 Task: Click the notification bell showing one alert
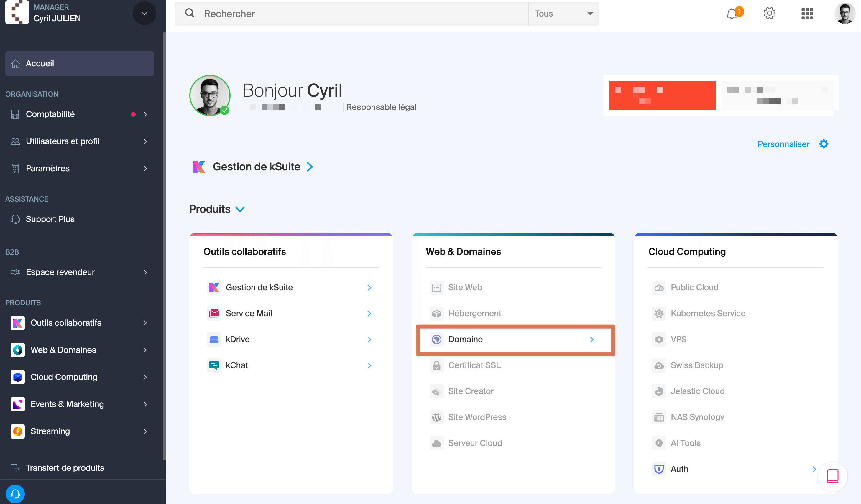coord(732,13)
